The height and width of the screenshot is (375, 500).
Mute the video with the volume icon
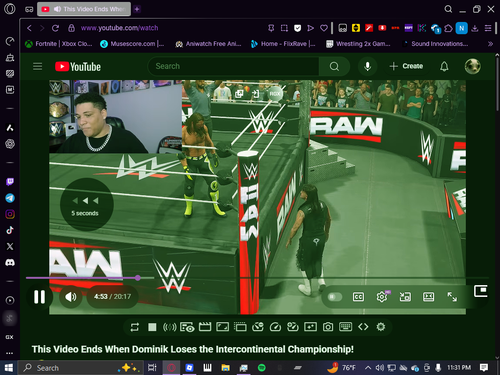click(71, 297)
